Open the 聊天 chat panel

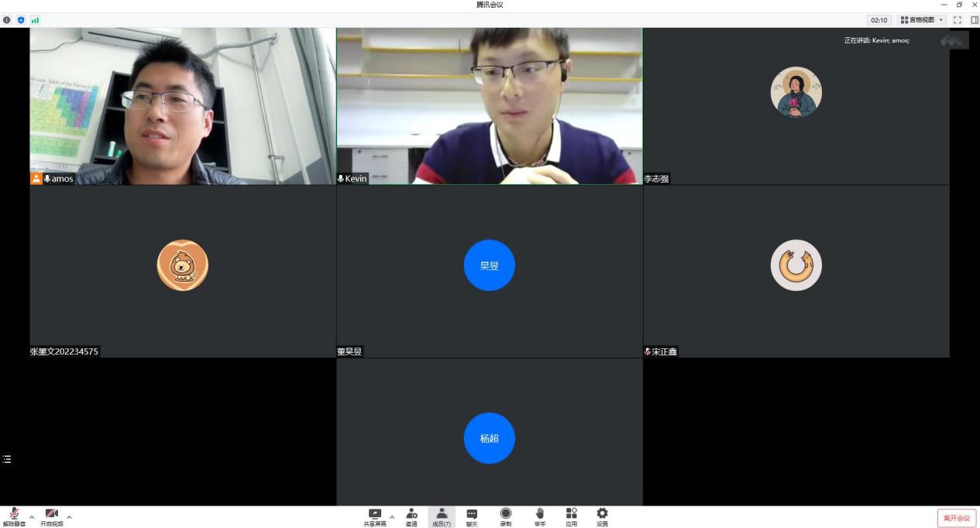tap(472, 516)
